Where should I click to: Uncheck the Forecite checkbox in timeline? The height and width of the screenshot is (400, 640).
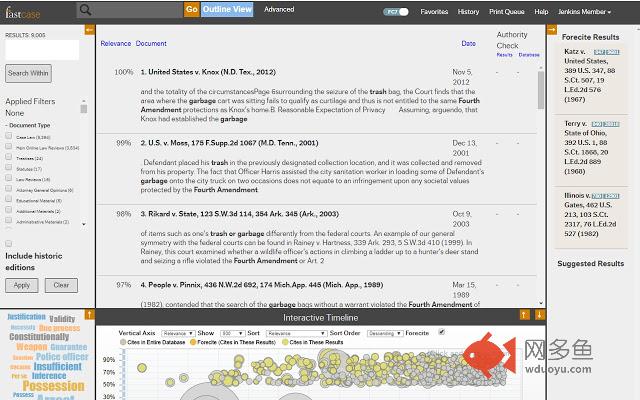tap(442, 332)
